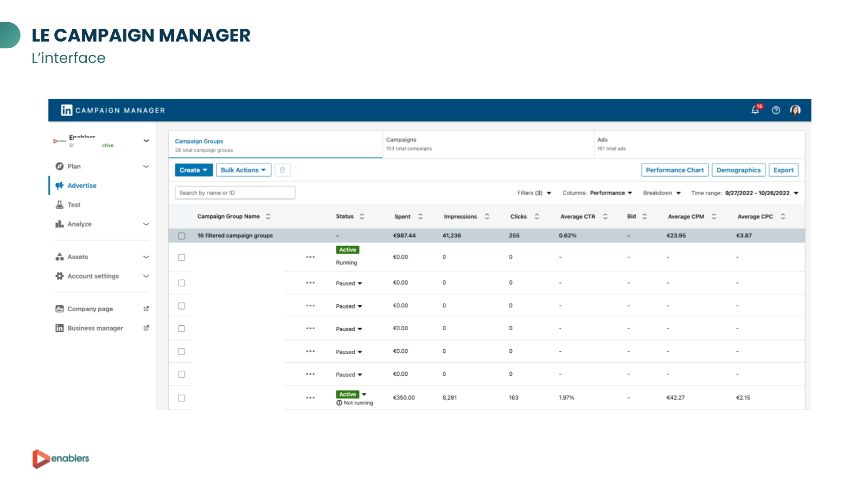
Task: Expand the Account settings chevron
Action: [146, 276]
